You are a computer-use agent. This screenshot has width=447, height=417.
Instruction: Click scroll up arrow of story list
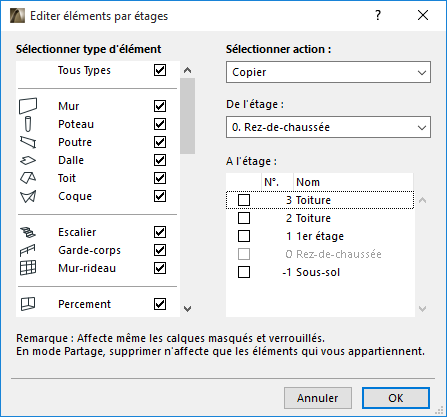422,200
